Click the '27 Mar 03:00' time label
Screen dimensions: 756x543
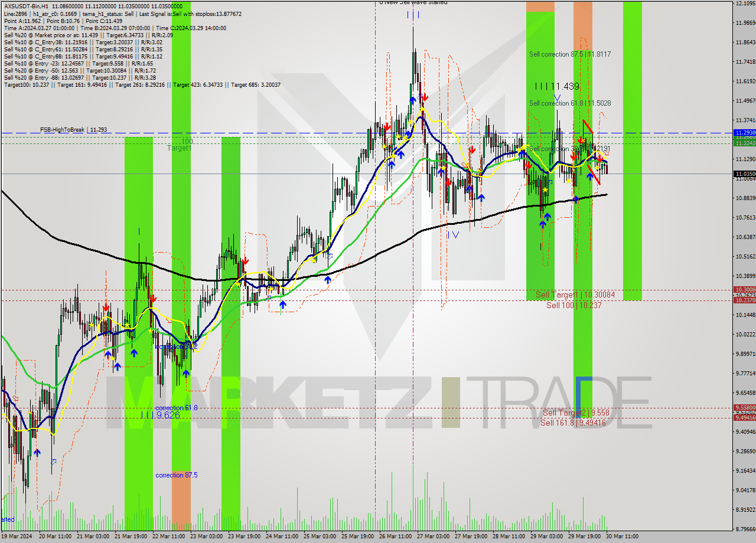(433, 537)
